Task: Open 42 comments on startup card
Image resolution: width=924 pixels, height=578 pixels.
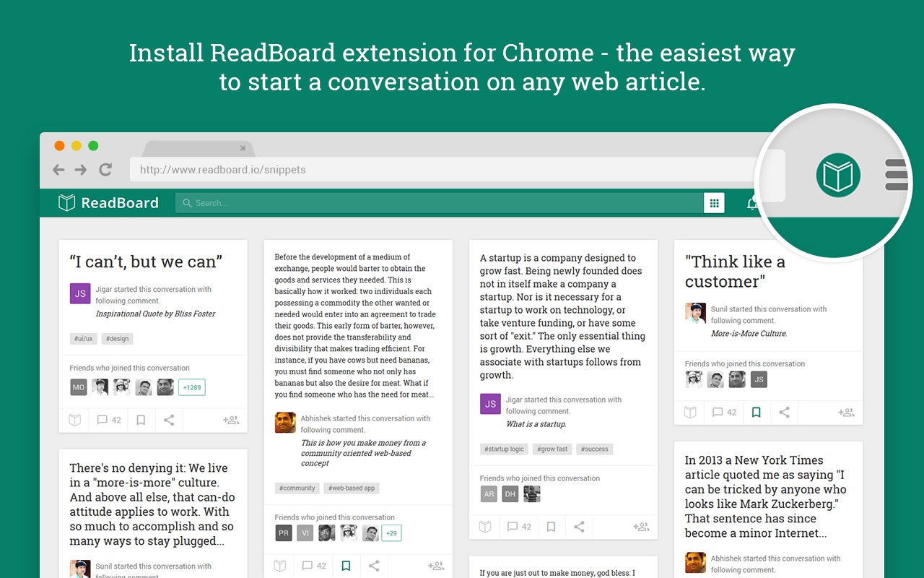Action: coord(519,527)
